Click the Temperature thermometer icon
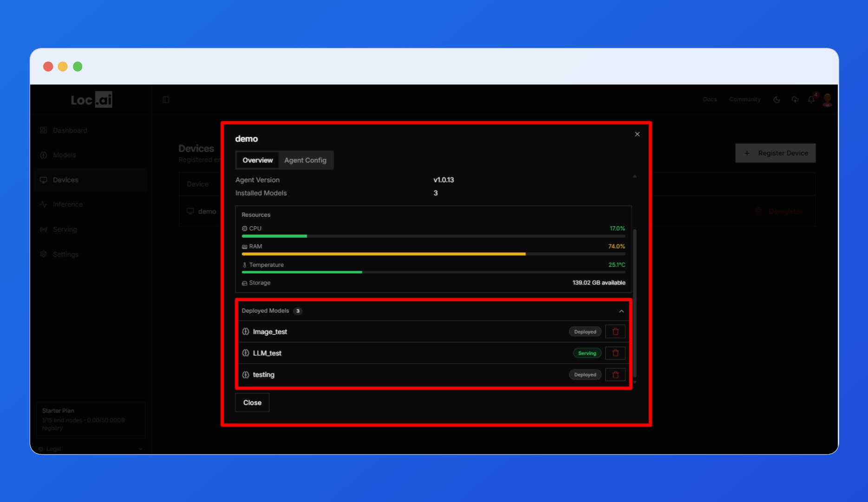Image resolution: width=868 pixels, height=502 pixels. tap(245, 265)
